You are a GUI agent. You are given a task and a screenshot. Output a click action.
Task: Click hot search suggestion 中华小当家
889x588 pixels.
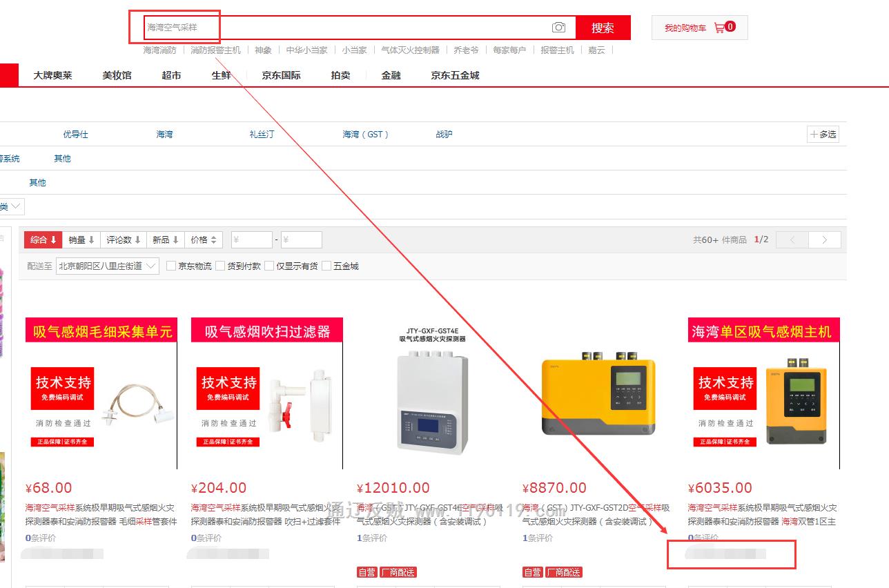point(306,50)
